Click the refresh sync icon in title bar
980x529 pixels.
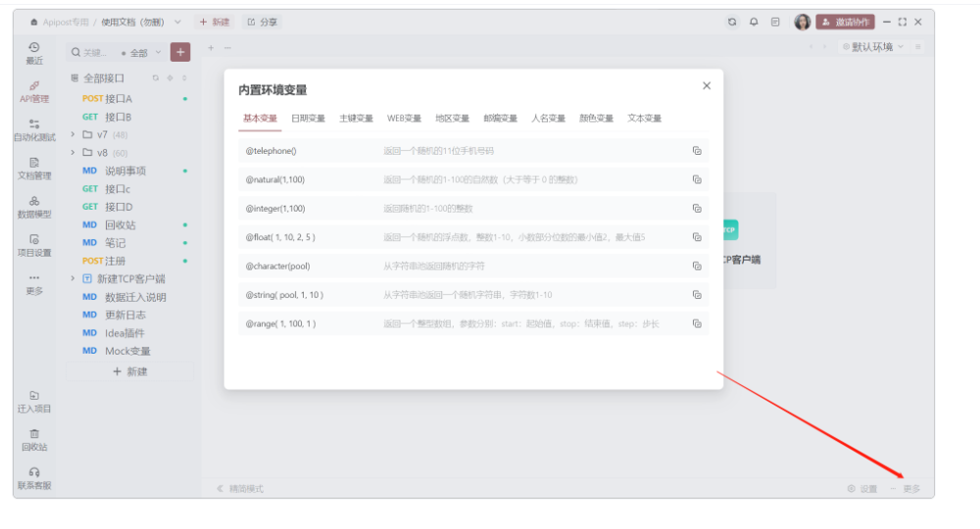pyautogui.click(x=732, y=22)
